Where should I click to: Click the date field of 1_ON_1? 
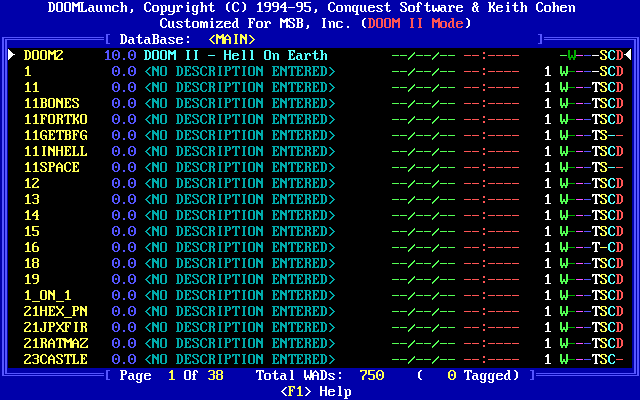click(x=424, y=295)
